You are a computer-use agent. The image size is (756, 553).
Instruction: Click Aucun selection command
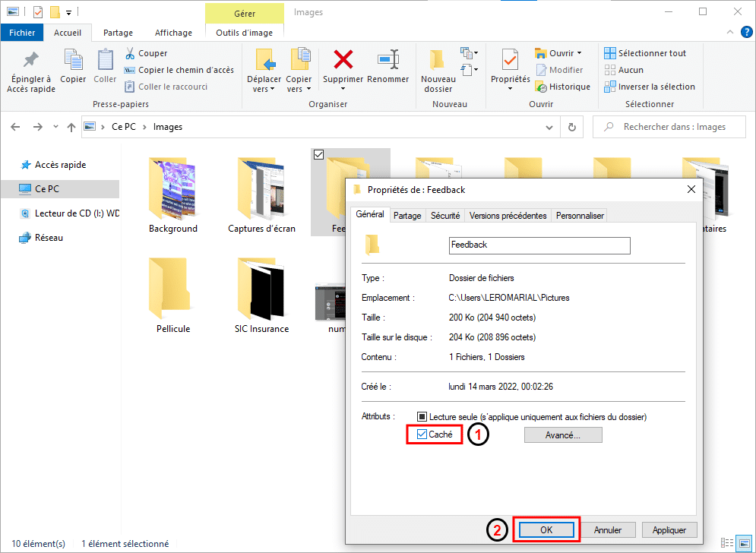(x=624, y=70)
